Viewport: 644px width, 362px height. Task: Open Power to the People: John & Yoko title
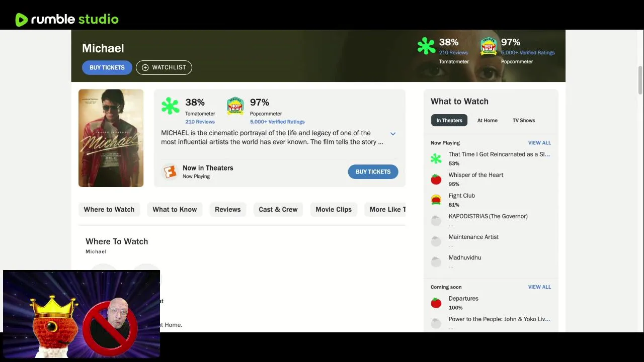tap(499, 319)
